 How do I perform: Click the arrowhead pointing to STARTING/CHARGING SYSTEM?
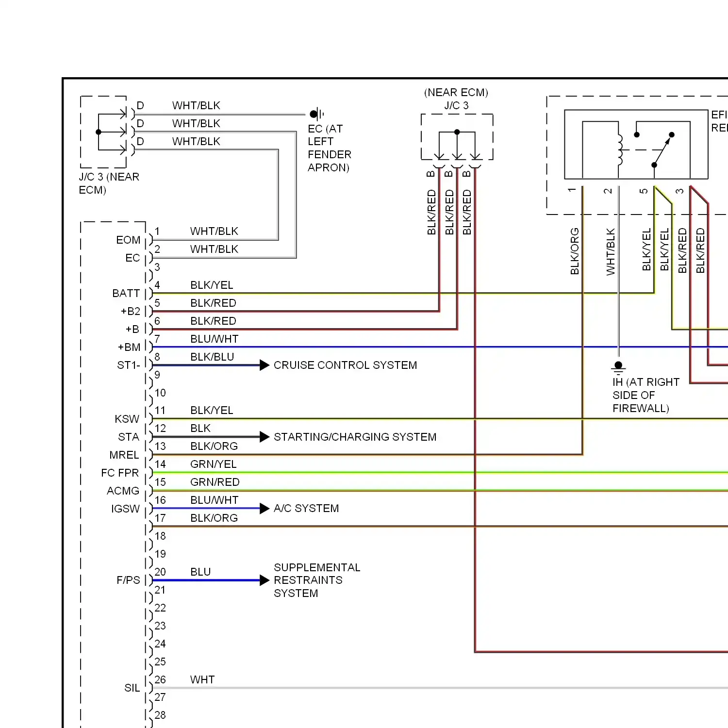265,437
